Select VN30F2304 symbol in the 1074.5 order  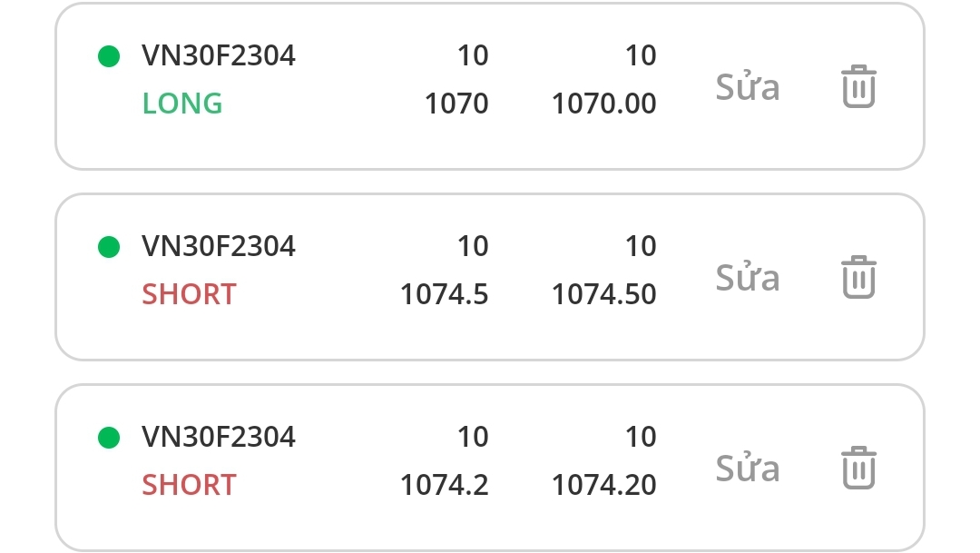pyautogui.click(x=219, y=247)
